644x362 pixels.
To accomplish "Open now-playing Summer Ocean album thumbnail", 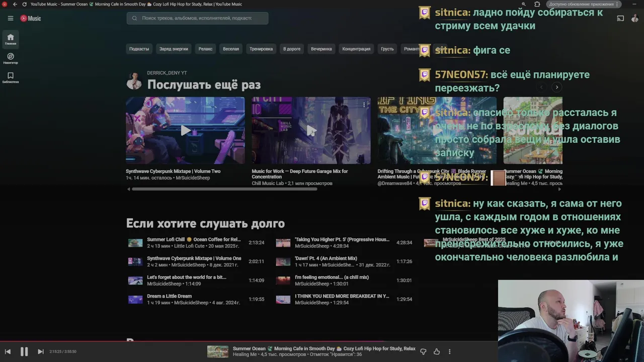I will point(218,351).
